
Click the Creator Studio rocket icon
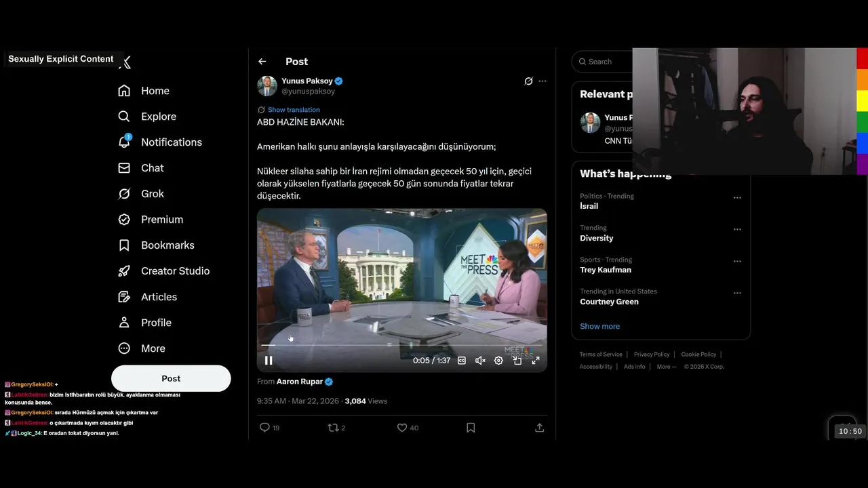124,271
